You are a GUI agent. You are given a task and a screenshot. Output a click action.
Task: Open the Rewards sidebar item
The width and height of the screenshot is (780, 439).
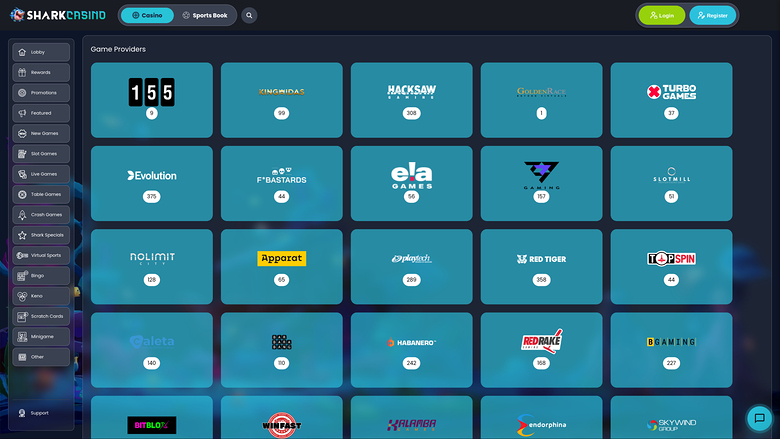click(x=41, y=73)
